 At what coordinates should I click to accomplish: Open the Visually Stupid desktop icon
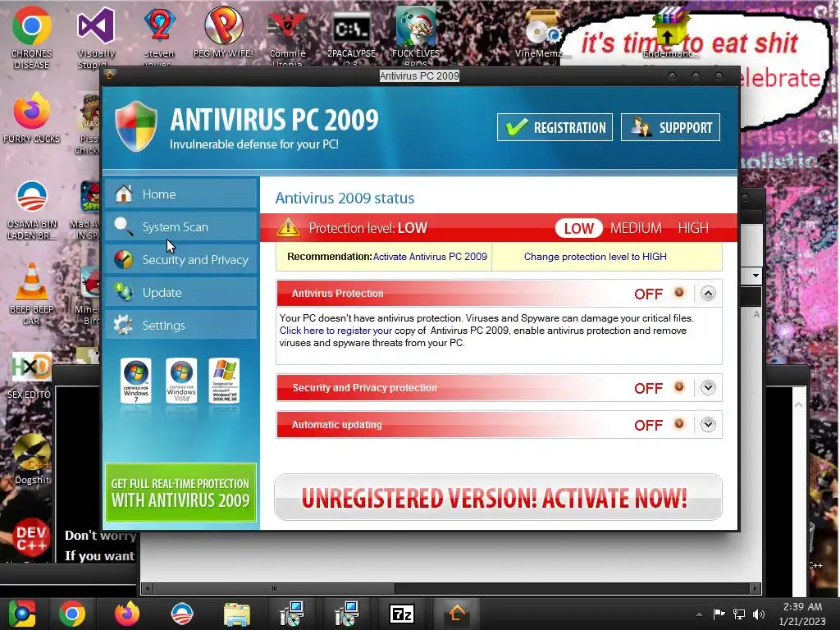[95, 38]
